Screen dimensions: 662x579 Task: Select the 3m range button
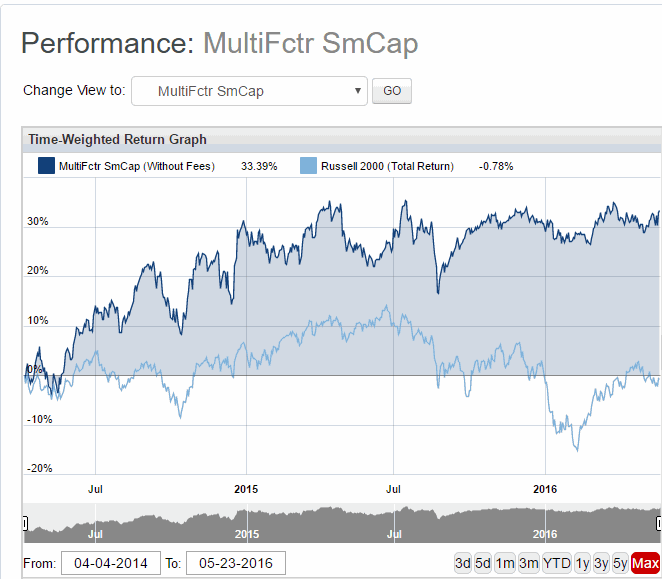pos(529,563)
